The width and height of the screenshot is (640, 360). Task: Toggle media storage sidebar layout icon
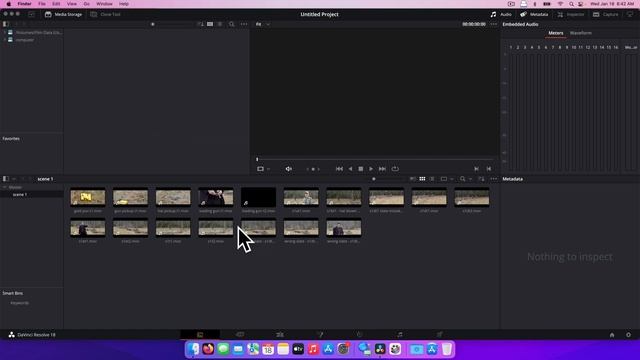click(x=6, y=24)
